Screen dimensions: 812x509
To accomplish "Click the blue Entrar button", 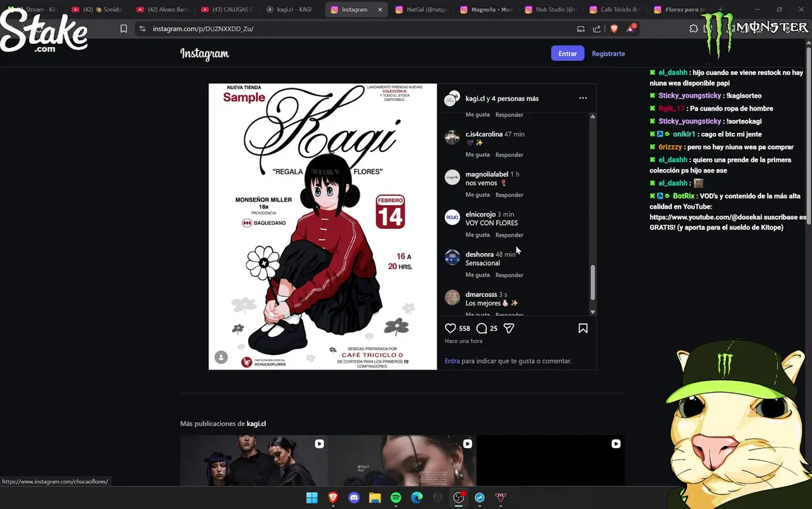I will point(567,53).
